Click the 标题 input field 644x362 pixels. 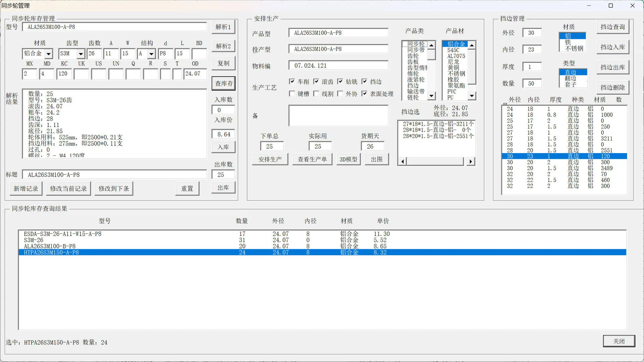pos(114,175)
